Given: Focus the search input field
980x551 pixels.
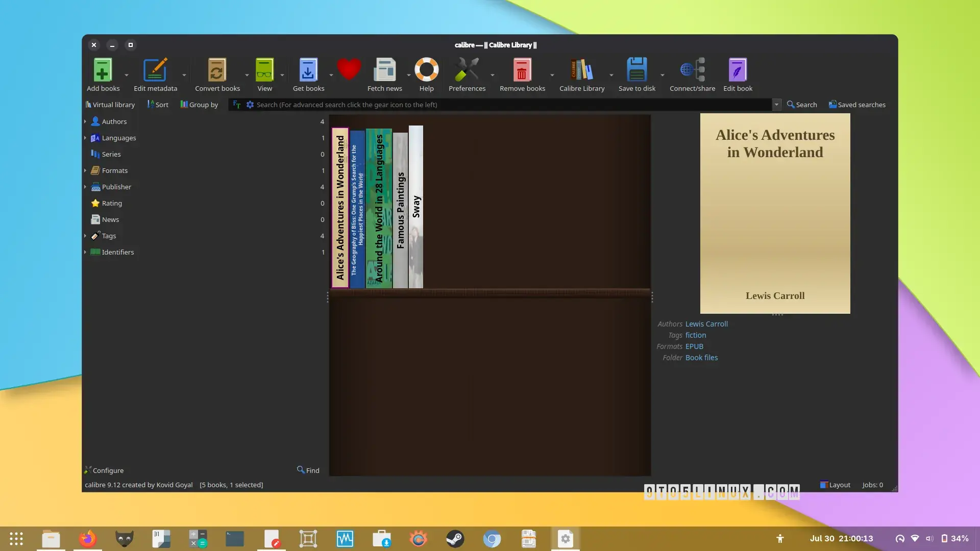Looking at the screenshot, I should 513,105.
